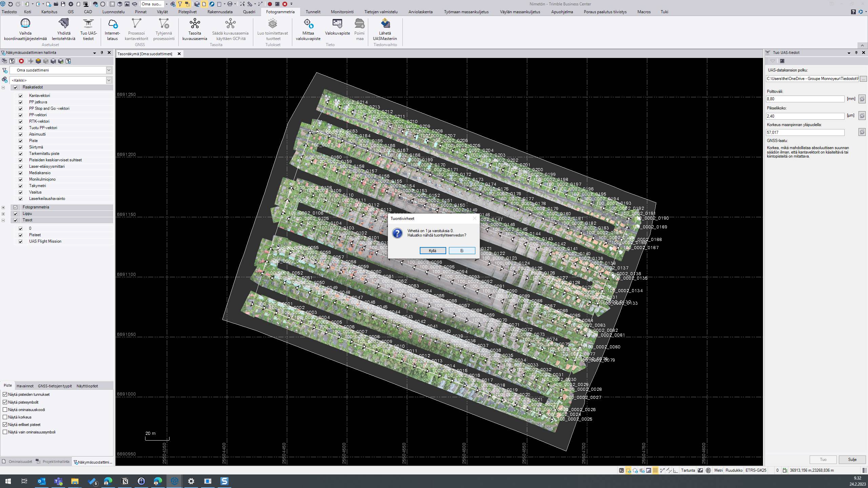Screen dimensions: 868x488
Task: Click refresh icon beside Korkeus maanpinnan yläpuolella
Action: [x=862, y=132]
